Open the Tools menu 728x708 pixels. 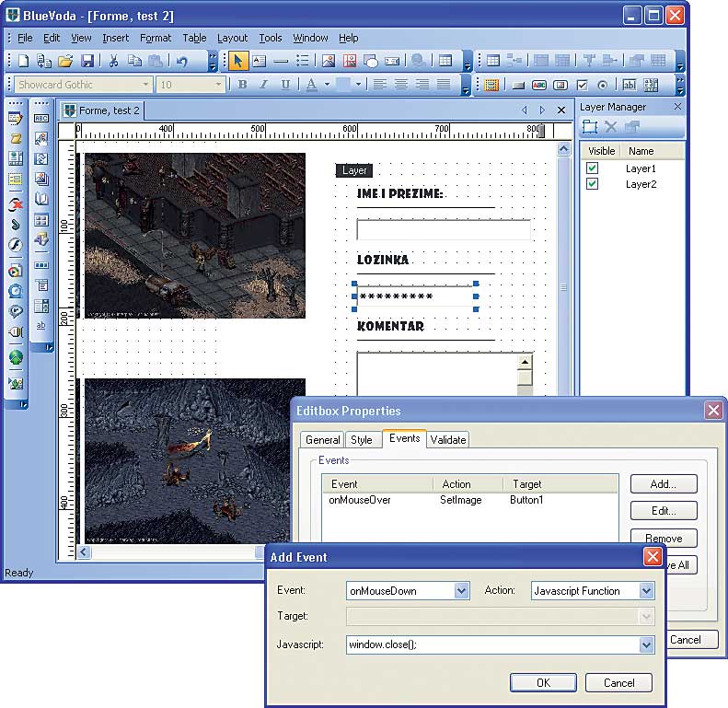point(271,38)
